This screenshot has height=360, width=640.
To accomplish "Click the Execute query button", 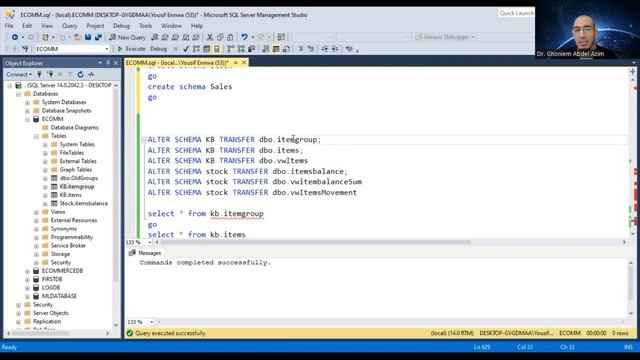I will click(131, 49).
